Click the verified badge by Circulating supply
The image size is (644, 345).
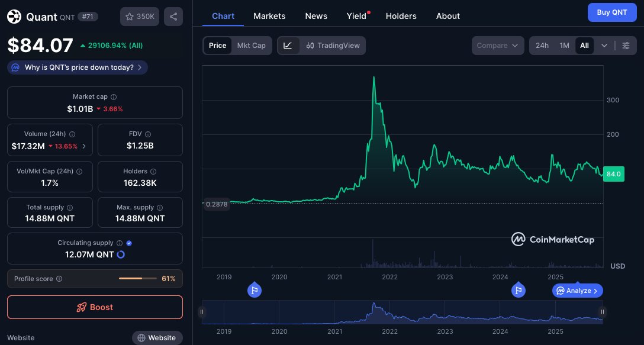click(129, 243)
